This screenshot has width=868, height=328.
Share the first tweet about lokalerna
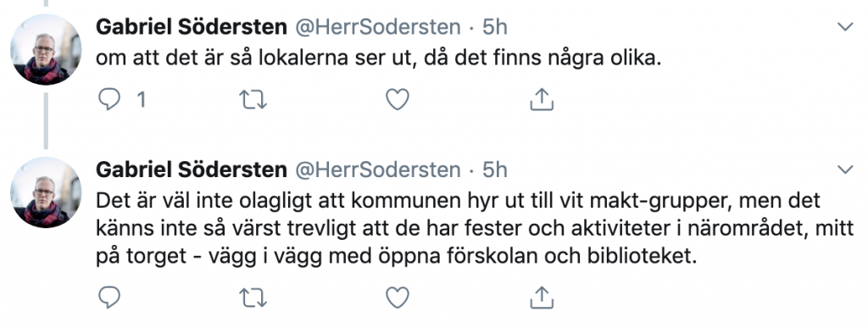click(542, 99)
